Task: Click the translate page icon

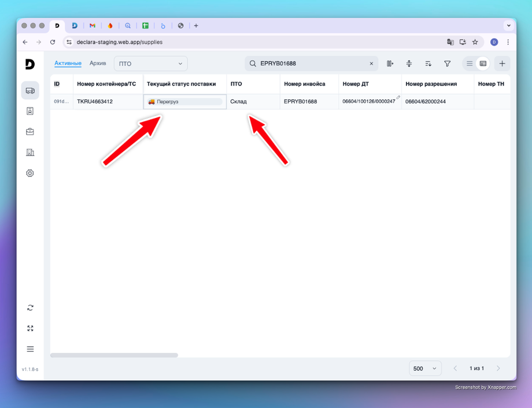Action: point(450,42)
